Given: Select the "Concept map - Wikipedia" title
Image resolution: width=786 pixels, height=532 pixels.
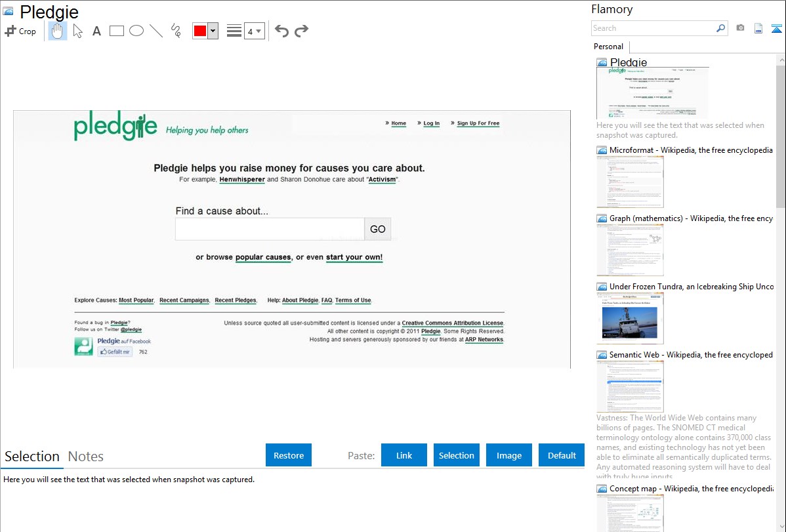Looking at the screenshot, I should click(x=691, y=488).
